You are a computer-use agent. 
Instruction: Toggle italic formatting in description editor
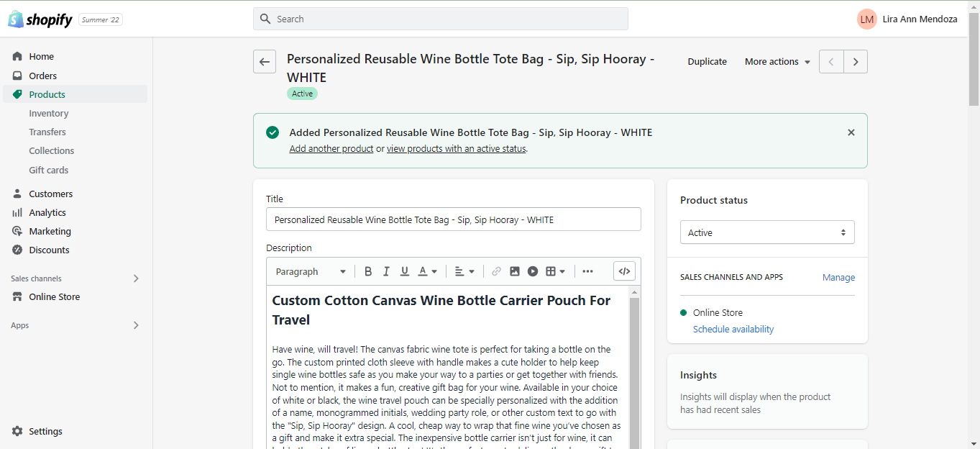click(386, 271)
